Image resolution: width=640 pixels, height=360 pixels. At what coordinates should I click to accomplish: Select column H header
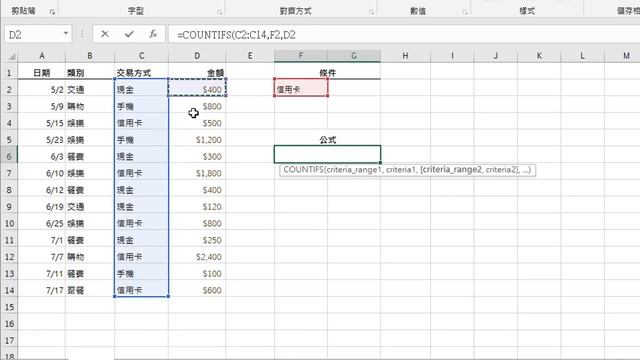pos(405,56)
